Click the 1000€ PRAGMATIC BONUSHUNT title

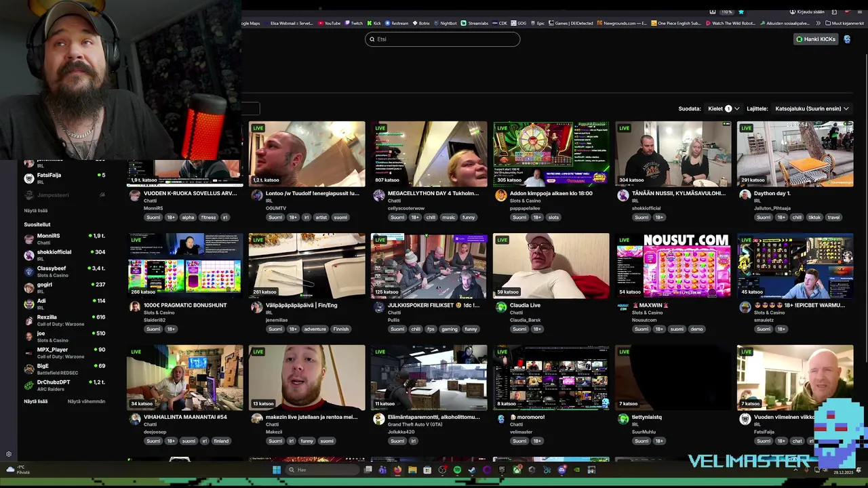[x=185, y=306]
